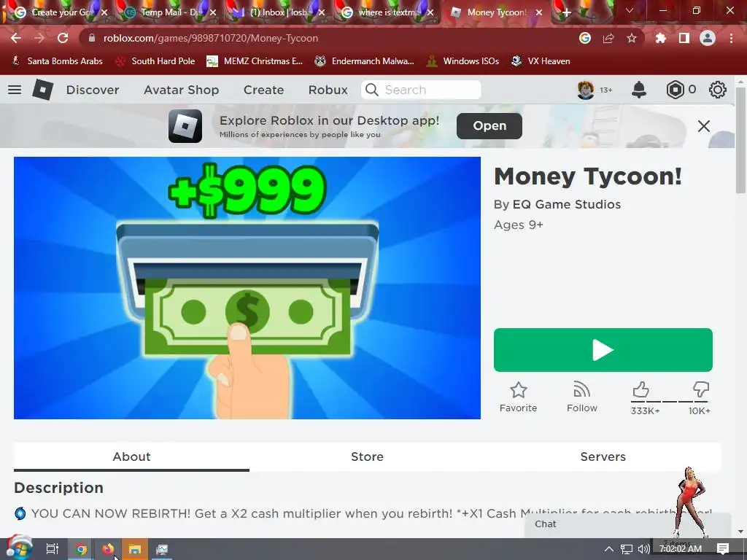This screenshot has height=560, width=747.
Task: Open the South Hard Pole bookmark
Action: [156, 61]
